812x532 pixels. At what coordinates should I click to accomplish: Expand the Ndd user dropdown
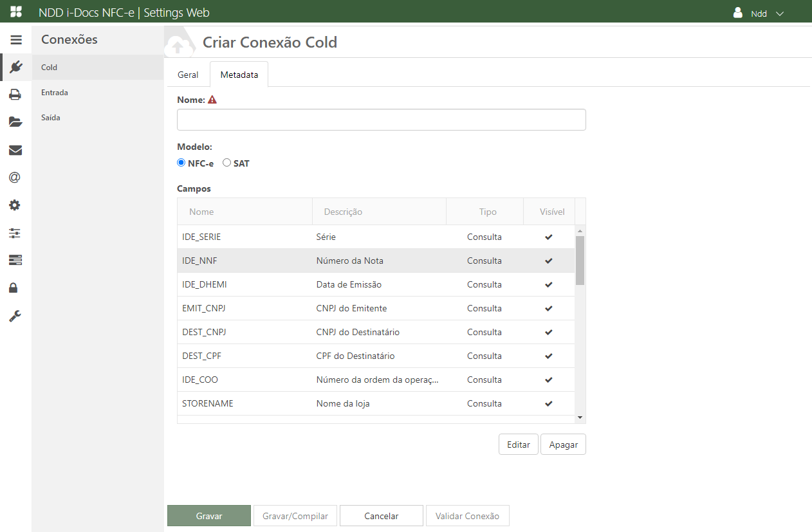[759, 14]
